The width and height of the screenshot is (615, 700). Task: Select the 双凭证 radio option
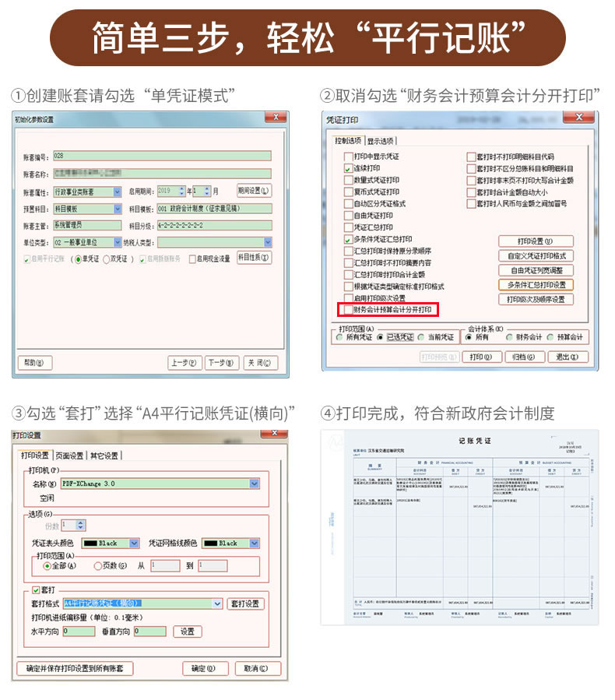click(107, 259)
